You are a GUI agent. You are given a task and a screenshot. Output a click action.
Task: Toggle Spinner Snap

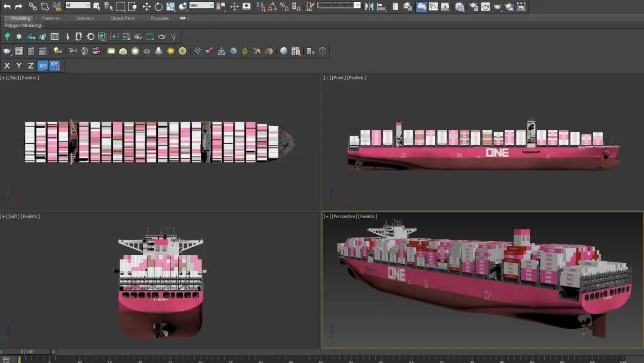[x=295, y=6]
